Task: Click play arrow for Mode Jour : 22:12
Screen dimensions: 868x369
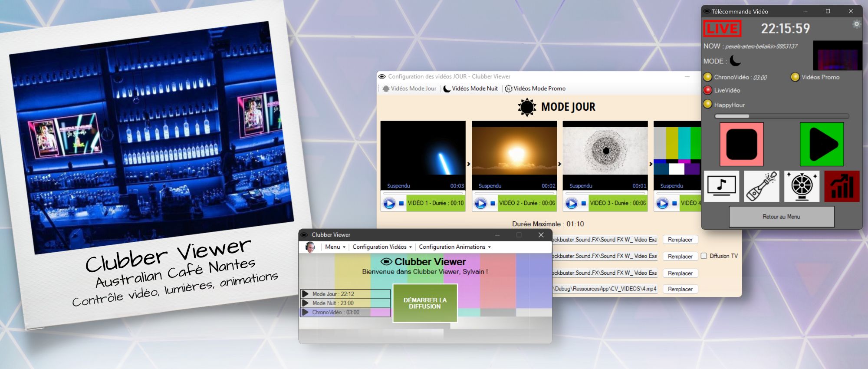Action: pos(305,294)
